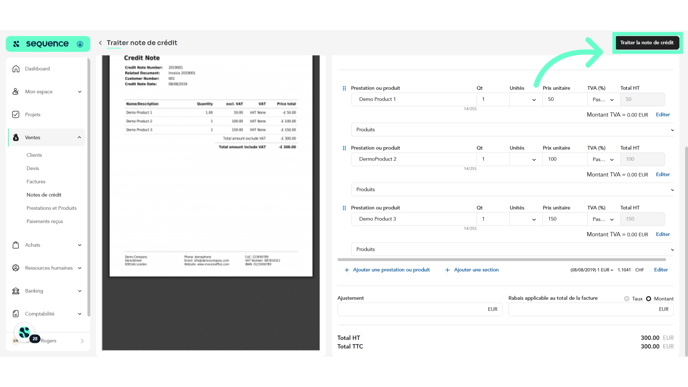Open the Factures submenu item
Image resolution: width=688 pixels, height=387 pixels.
pos(36,182)
